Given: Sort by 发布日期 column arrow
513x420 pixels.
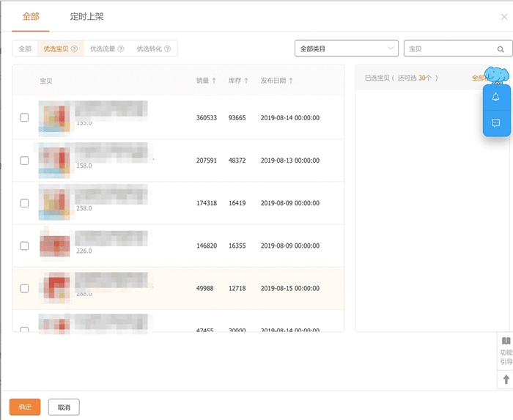Looking at the screenshot, I should point(291,81).
